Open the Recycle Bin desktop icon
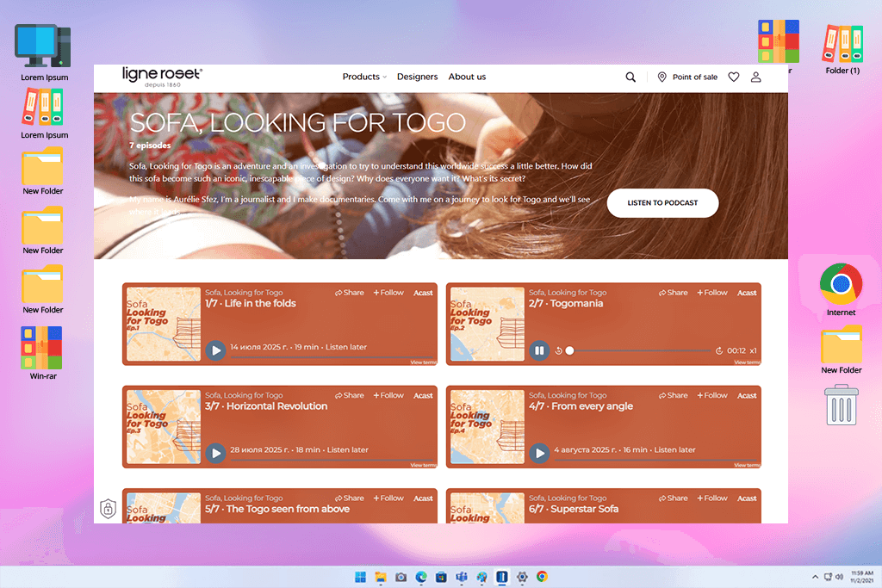 pos(842,405)
